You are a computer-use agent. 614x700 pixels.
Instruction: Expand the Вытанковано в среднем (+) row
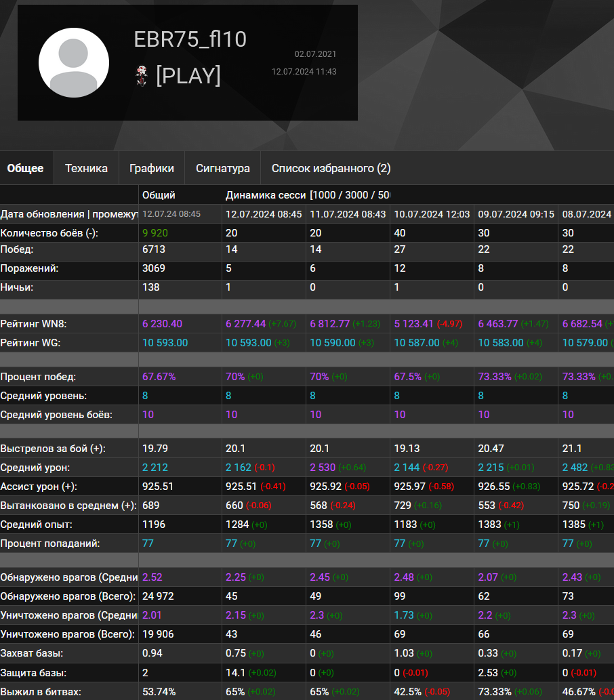68,506
